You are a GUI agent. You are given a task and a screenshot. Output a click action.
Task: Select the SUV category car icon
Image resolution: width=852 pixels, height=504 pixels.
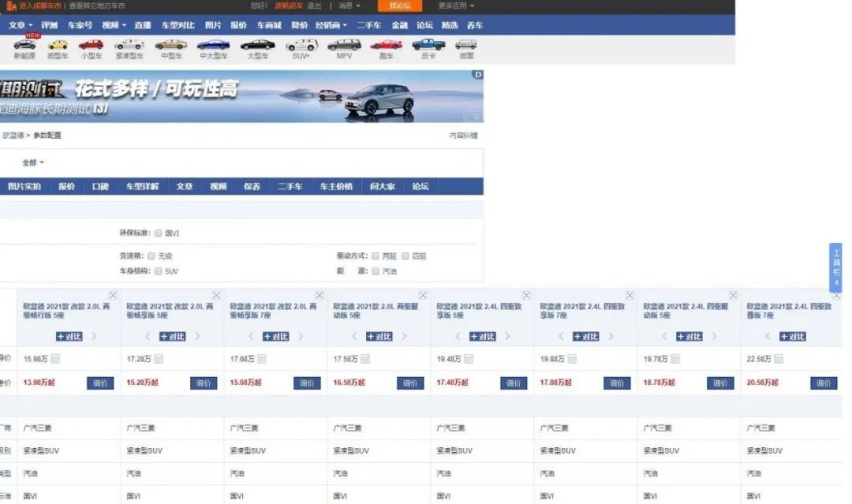302,45
